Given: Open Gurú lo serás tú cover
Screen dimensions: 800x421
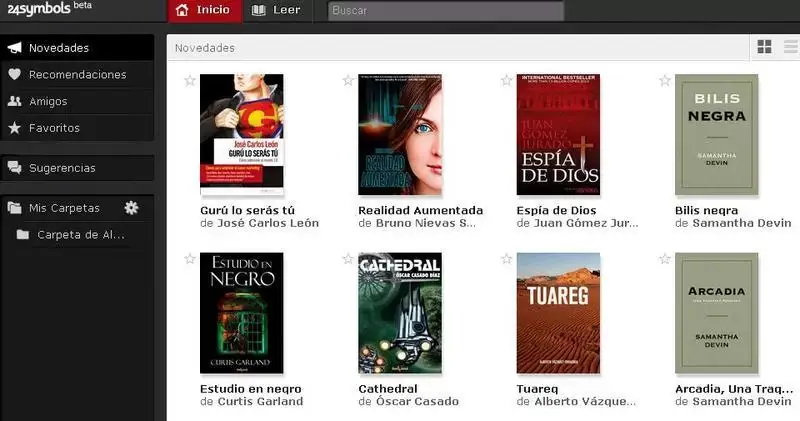Looking at the screenshot, I should pyautogui.click(x=242, y=135).
